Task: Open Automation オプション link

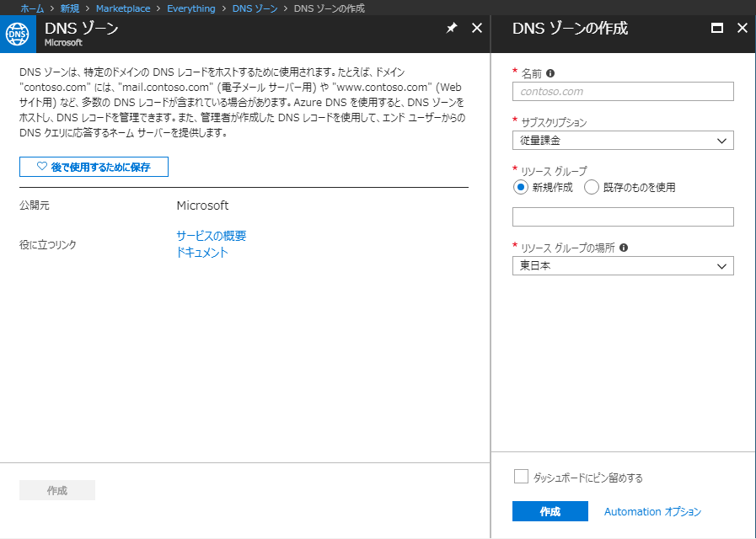Action: click(x=653, y=511)
